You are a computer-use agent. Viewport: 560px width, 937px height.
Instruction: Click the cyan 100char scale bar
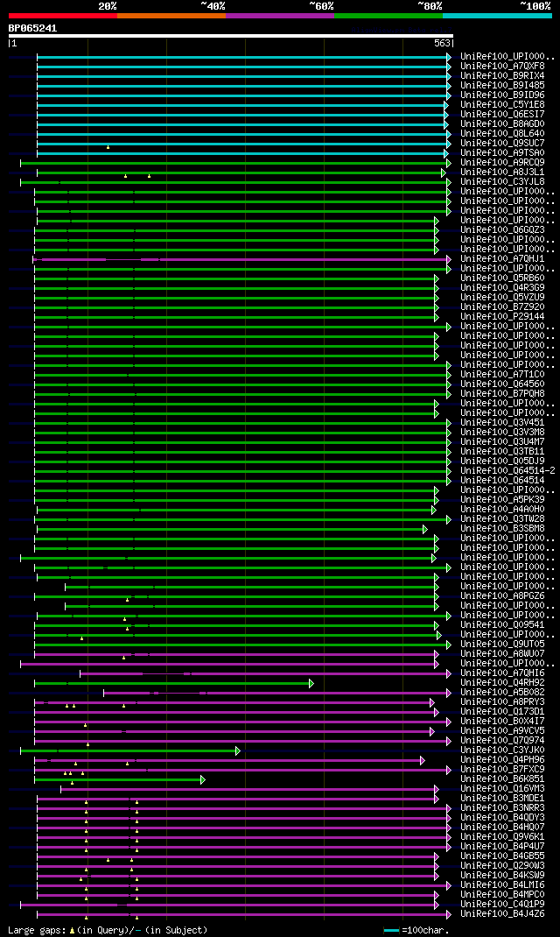click(391, 930)
